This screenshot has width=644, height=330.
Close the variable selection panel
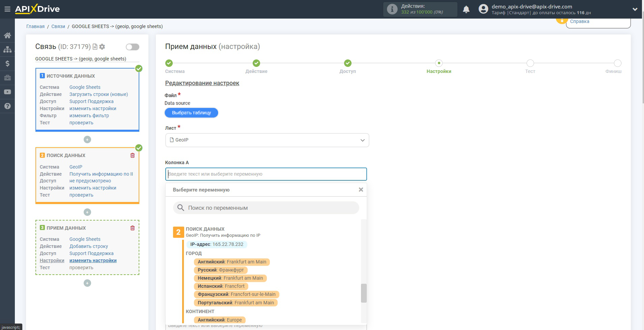[361, 189]
